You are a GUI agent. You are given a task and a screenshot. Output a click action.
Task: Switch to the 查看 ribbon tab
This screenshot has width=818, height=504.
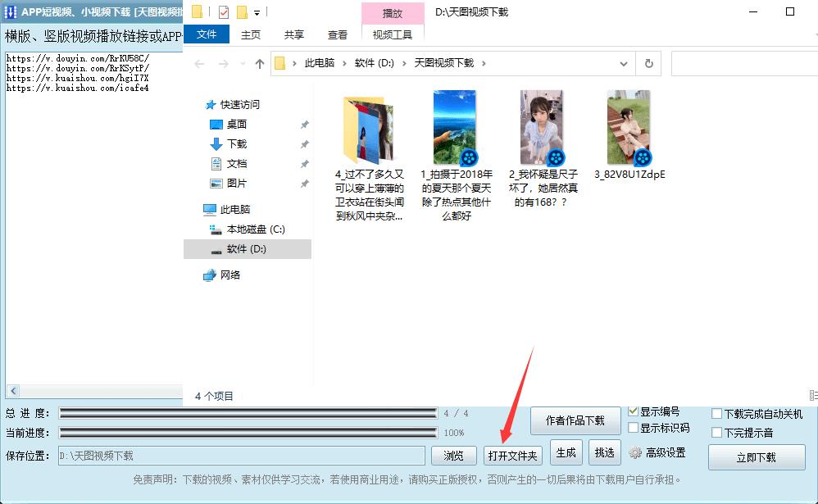pos(338,35)
